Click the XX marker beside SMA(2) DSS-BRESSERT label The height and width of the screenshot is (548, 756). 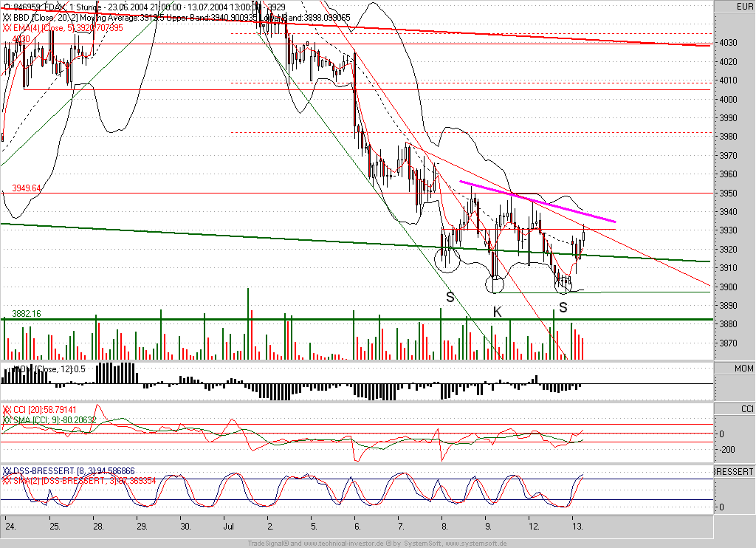click(7, 481)
